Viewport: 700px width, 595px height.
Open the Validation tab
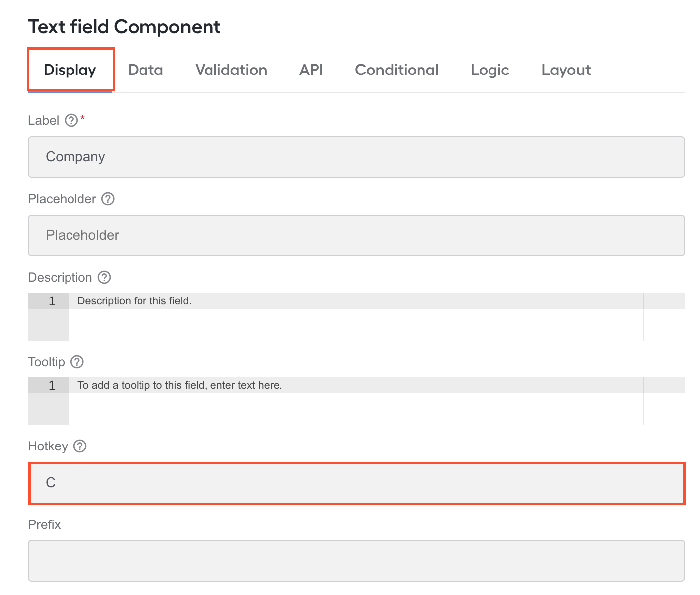pos(231,70)
